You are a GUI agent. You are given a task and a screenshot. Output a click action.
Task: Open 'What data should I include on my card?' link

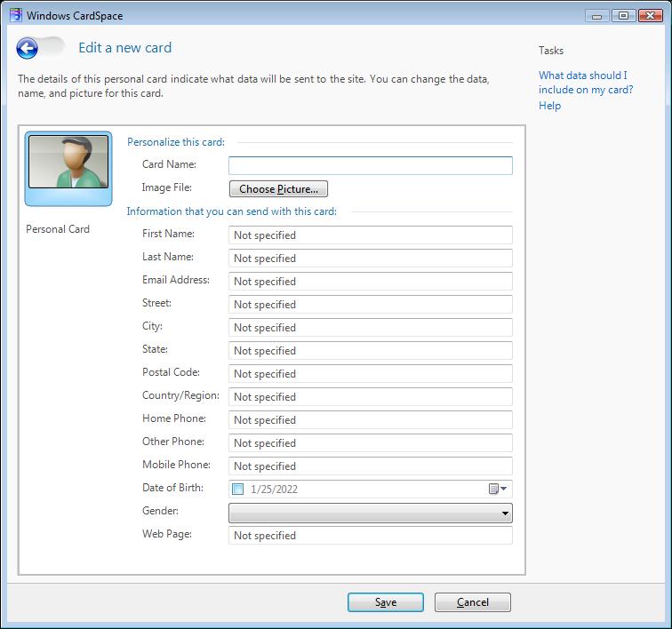click(586, 83)
